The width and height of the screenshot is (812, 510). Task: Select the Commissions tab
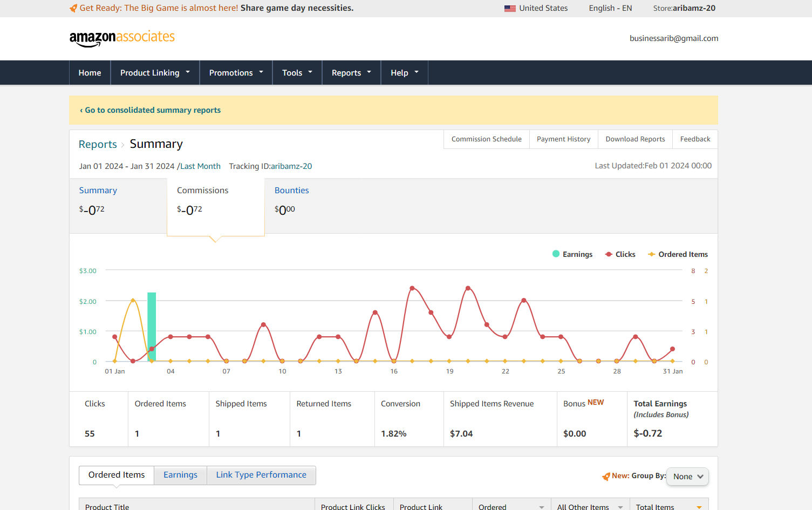coord(216,207)
